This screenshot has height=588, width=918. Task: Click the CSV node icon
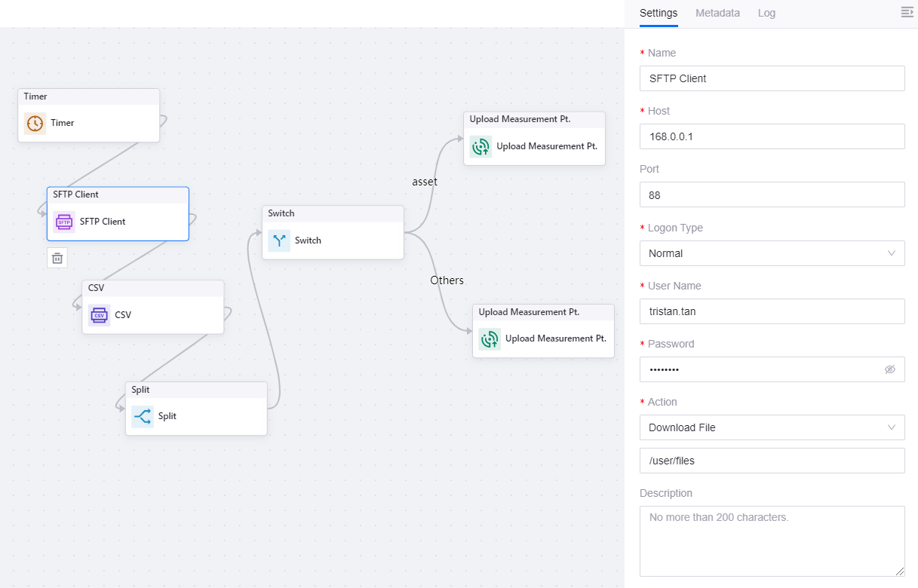tap(99, 315)
